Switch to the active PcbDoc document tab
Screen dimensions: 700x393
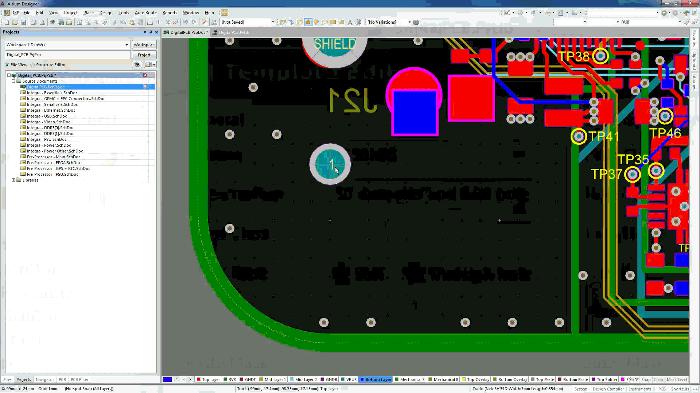coord(186,33)
